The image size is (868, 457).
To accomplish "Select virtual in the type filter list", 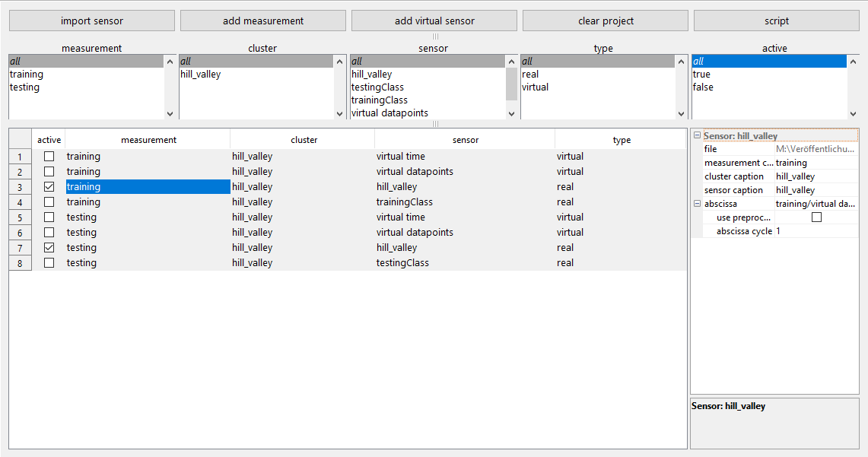I will [x=535, y=87].
